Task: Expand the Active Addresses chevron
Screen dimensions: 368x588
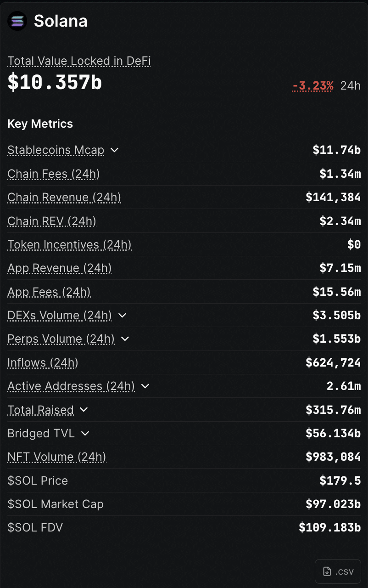Action: click(x=145, y=386)
